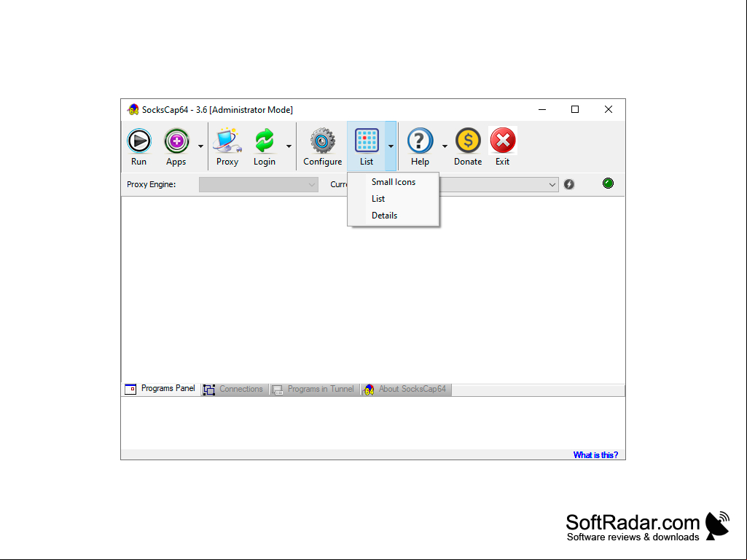Expand the Apps dropdown arrow
Screen dimensions: 747x560
click(x=200, y=146)
